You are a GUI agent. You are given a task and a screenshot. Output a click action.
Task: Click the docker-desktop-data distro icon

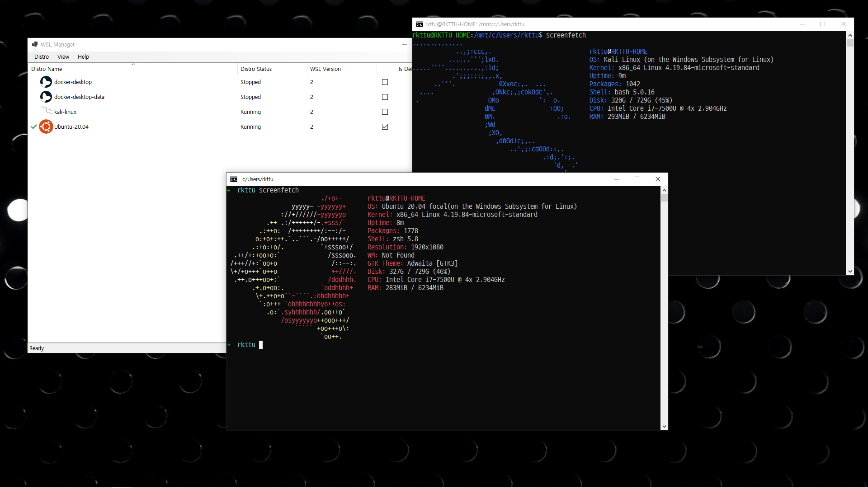[46, 97]
